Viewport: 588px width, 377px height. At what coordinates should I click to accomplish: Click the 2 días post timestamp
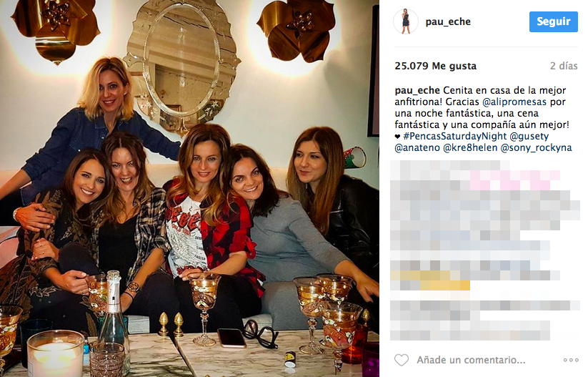pyautogui.click(x=564, y=66)
